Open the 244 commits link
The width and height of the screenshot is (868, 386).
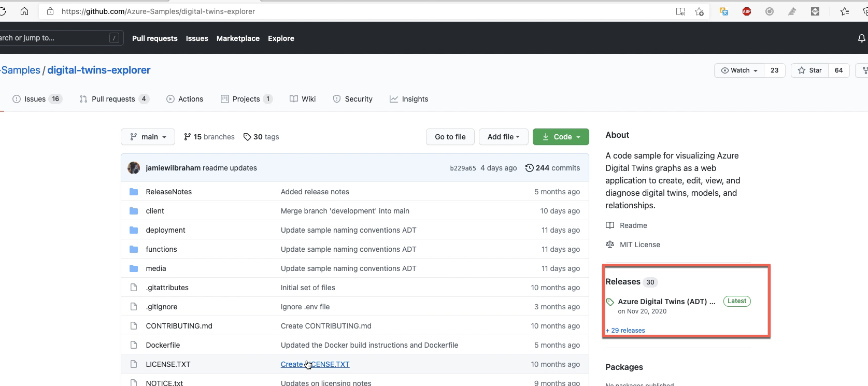[x=552, y=168]
